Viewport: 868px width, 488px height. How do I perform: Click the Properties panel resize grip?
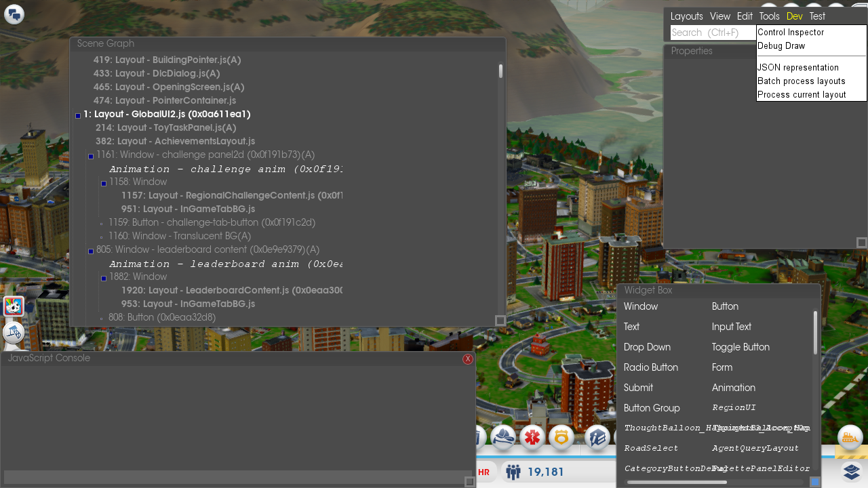(x=862, y=243)
